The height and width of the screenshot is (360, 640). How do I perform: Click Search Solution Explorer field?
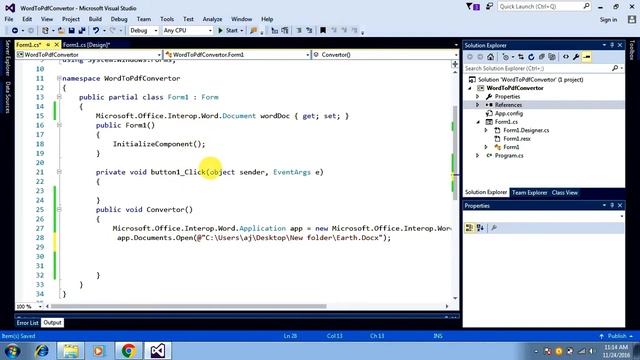pos(543,69)
